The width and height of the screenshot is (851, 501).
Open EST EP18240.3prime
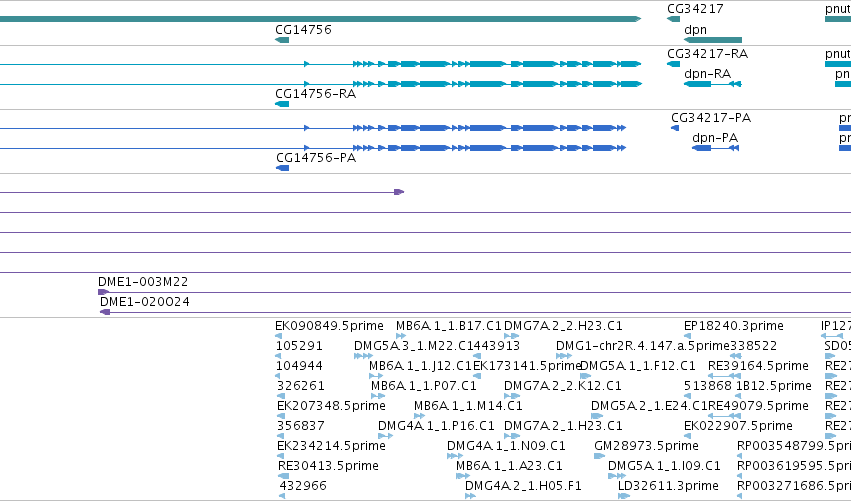pyautogui.click(x=734, y=326)
